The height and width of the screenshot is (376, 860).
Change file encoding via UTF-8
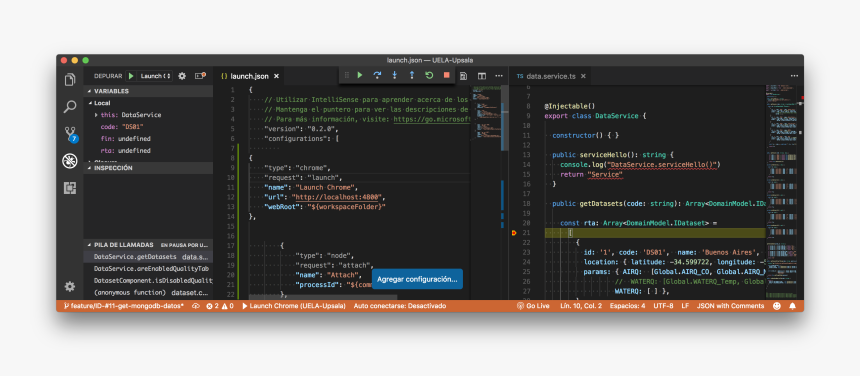(x=663, y=306)
